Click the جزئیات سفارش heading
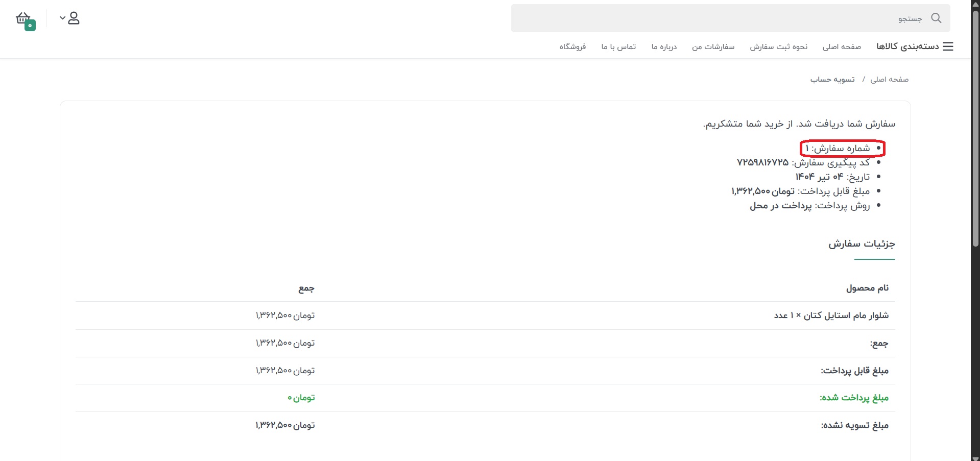Viewport: 980px width, 461px height. coord(862,244)
